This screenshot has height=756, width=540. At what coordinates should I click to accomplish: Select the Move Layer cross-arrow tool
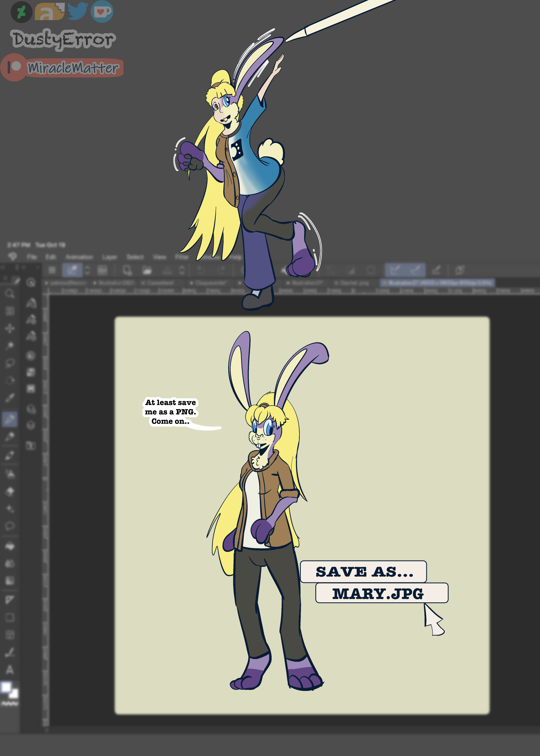[10, 329]
